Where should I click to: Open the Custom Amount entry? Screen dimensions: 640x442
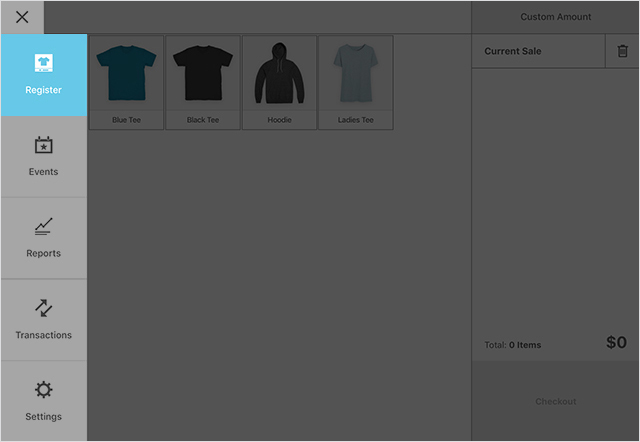pyautogui.click(x=555, y=17)
